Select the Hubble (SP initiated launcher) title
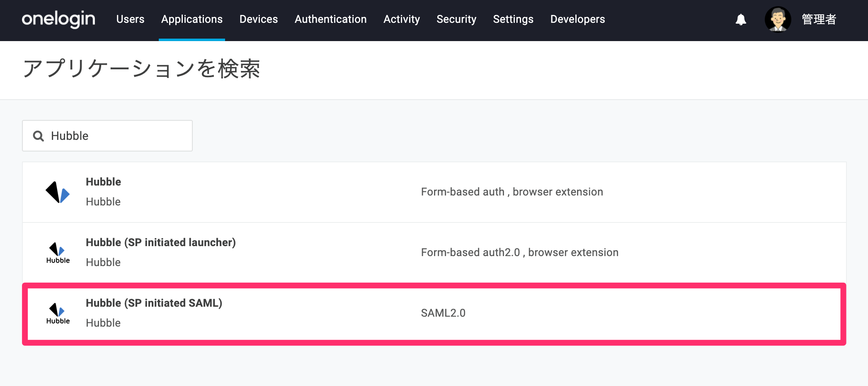868x386 pixels. click(161, 242)
